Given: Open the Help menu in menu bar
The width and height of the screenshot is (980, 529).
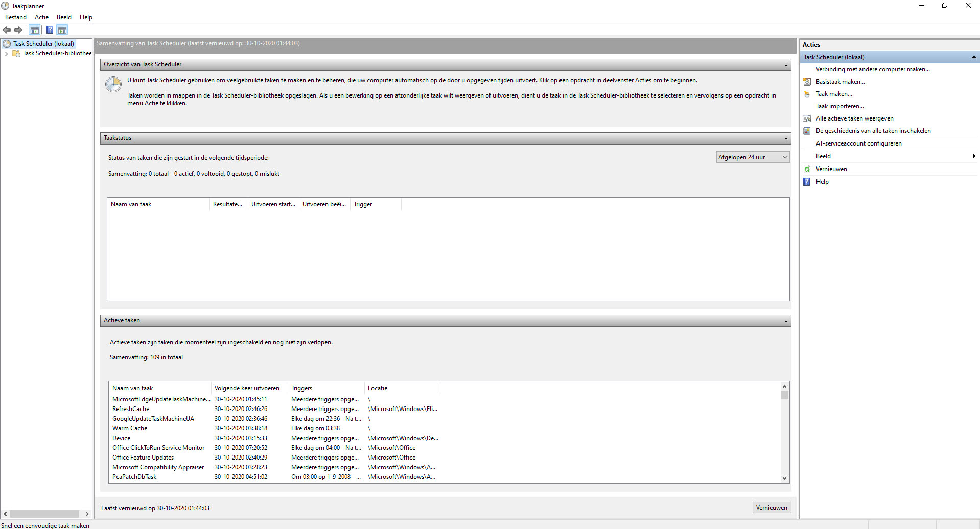Looking at the screenshot, I should click(x=86, y=17).
